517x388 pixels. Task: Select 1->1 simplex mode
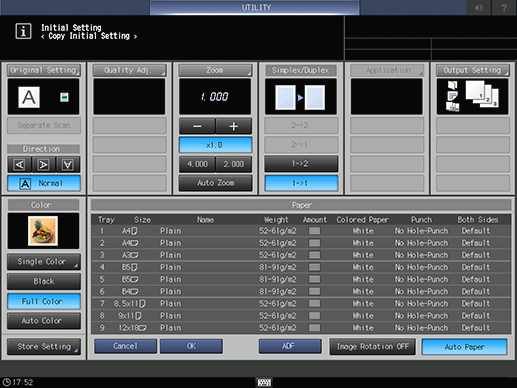click(x=301, y=183)
